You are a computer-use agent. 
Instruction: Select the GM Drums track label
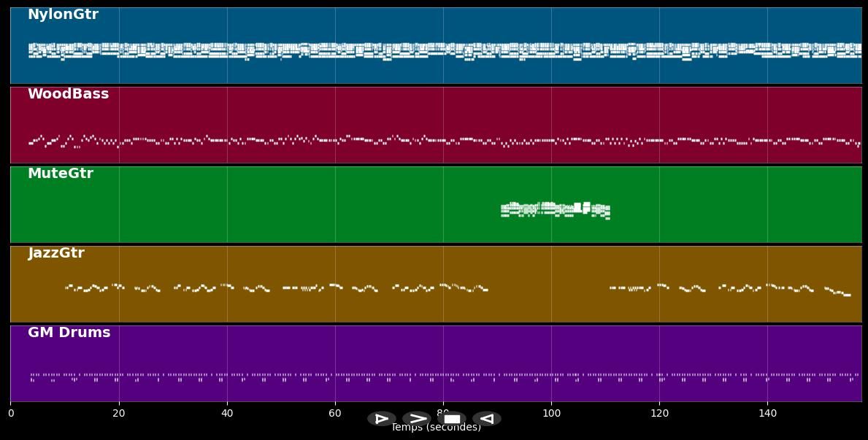pos(69,333)
